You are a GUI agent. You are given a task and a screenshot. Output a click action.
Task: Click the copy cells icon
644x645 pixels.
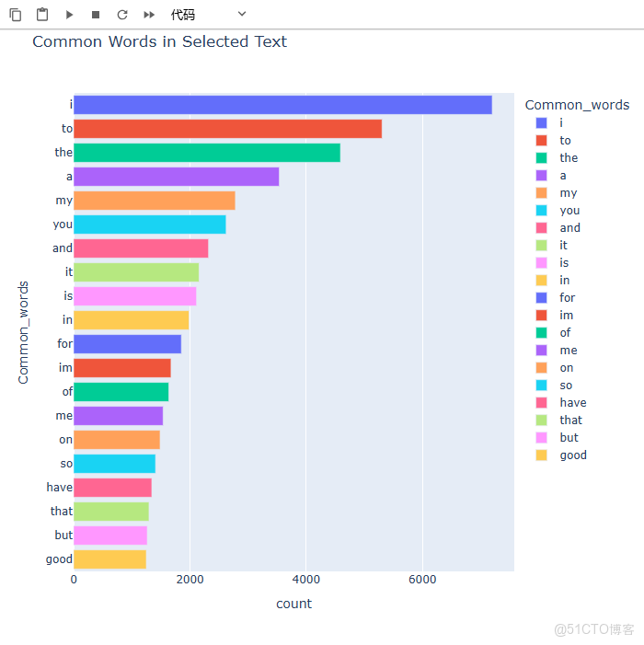pyautogui.click(x=16, y=15)
